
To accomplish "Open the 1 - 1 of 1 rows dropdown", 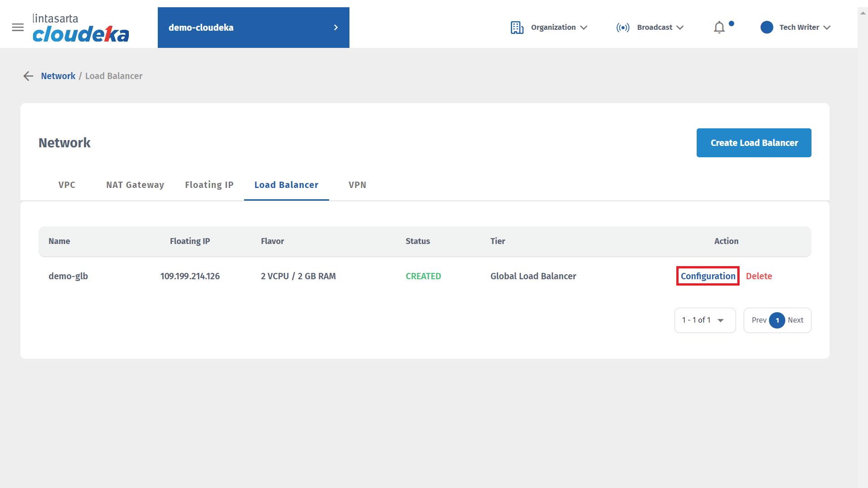I will (x=705, y=320).
